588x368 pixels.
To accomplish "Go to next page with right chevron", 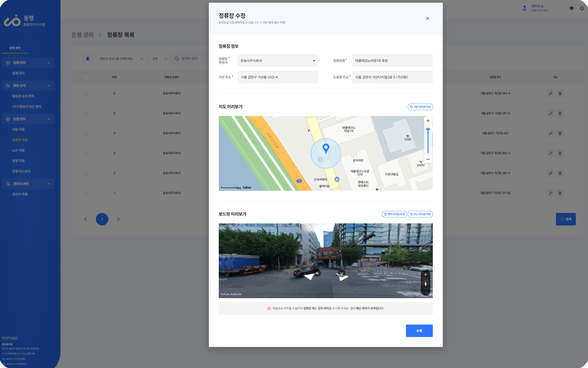I will click(118, 219).
